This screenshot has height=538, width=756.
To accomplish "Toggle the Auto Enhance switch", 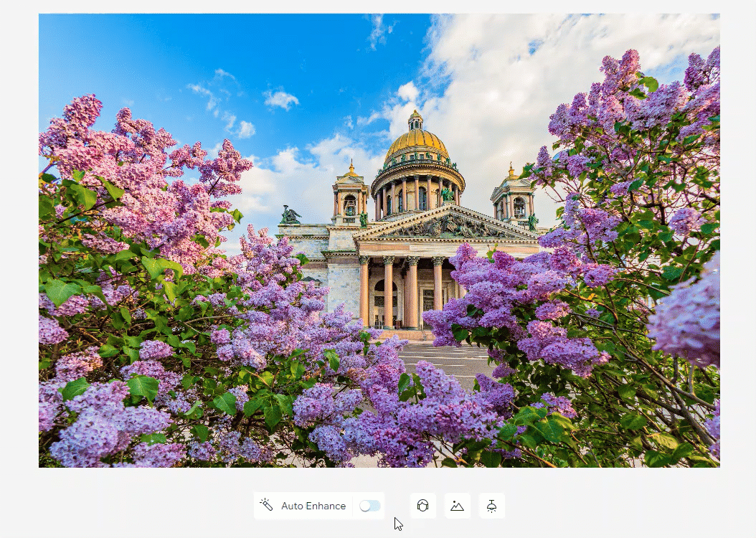I will tap(370, 506).
